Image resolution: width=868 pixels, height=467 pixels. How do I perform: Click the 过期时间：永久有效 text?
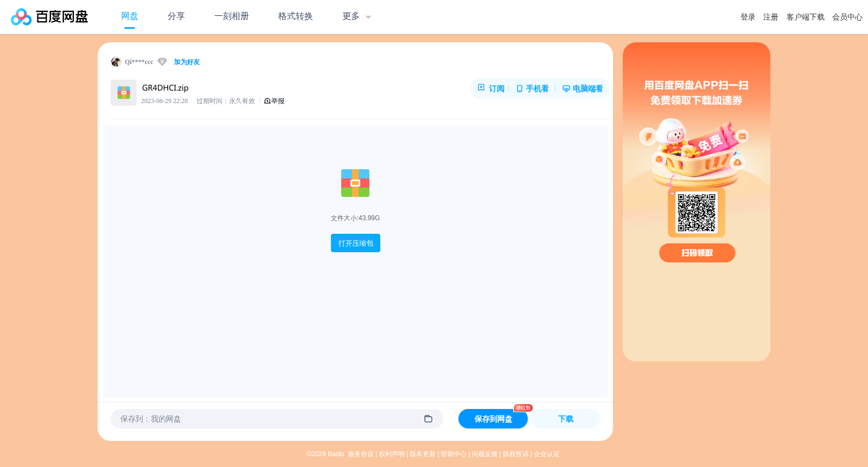pyautogui.click(x=226, y=101)
